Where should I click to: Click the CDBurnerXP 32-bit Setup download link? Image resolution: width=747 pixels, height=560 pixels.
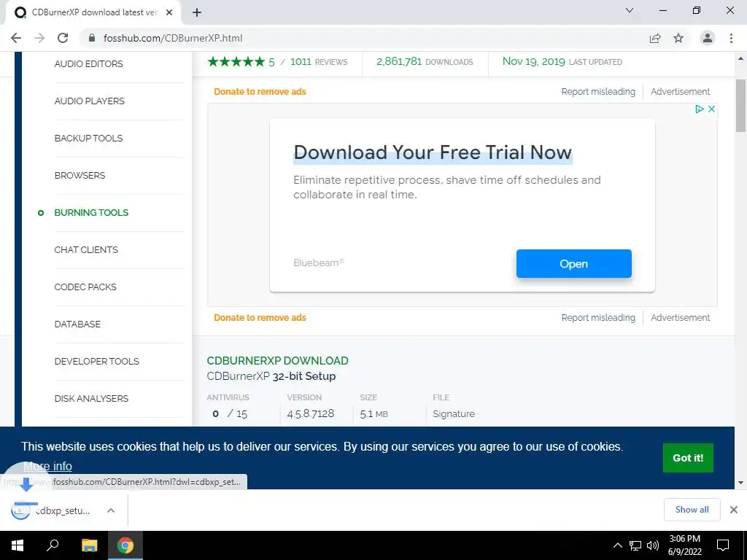coord(271,376)
